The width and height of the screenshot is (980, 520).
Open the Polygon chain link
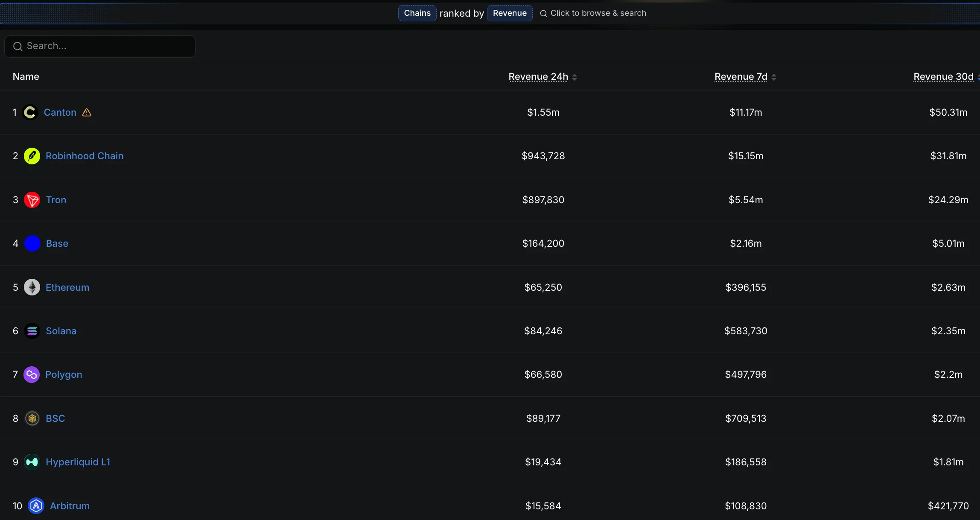(x=64, y=374)
